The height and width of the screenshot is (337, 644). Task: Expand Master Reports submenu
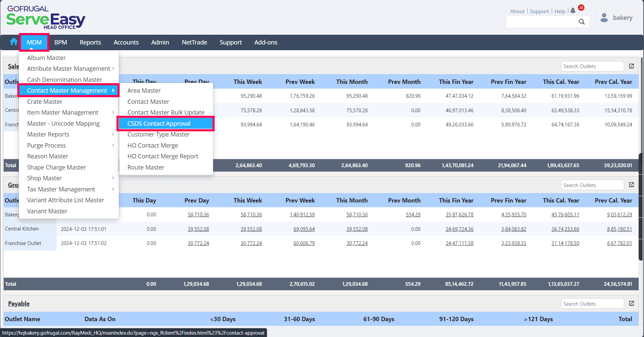(x=113, y=134)
